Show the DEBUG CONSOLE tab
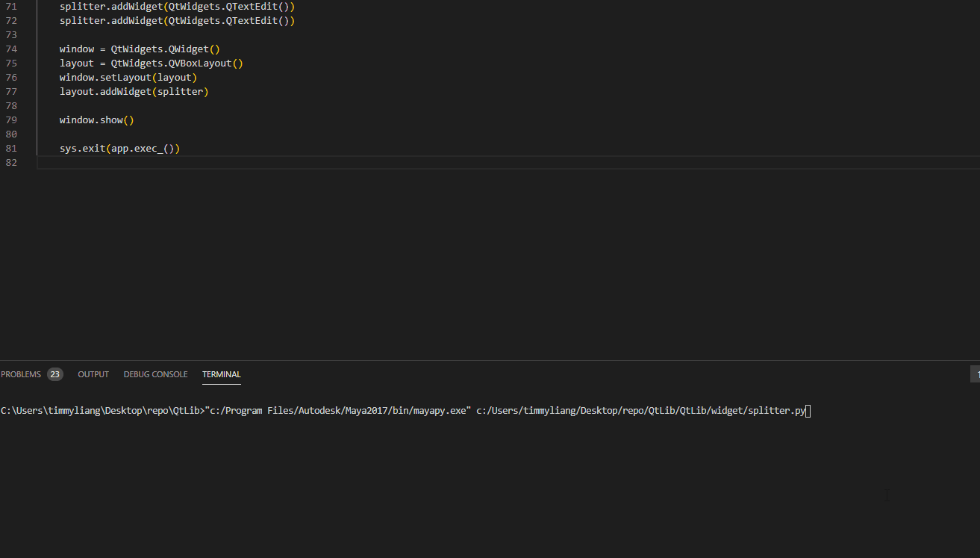980x558 pixels. point(155,374)
